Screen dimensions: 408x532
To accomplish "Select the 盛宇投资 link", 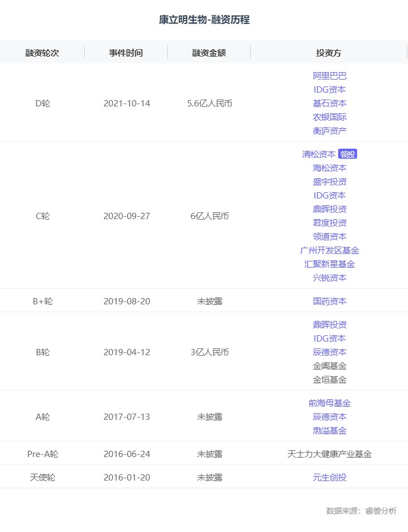I will (330, 182).
